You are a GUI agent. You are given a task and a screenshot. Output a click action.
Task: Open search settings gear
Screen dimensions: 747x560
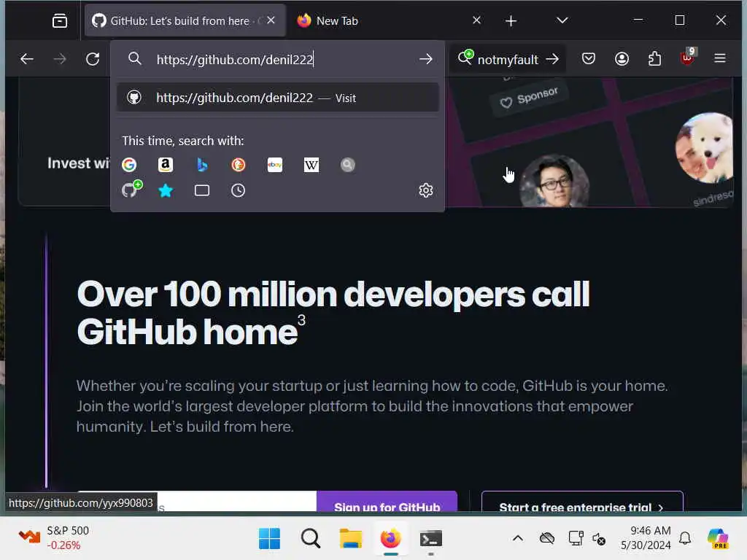tap(425, 190)
